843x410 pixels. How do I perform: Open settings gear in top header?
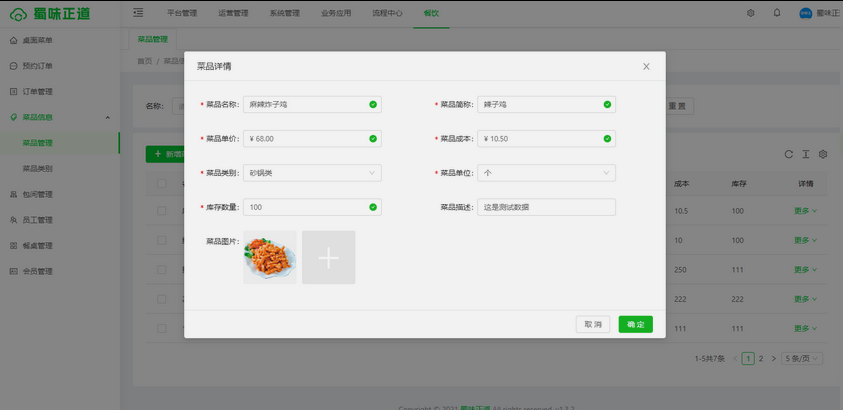751,13
